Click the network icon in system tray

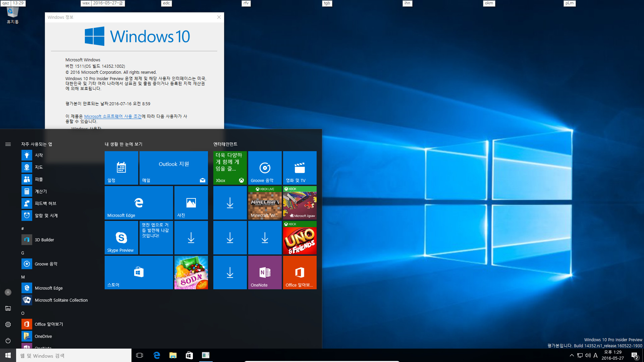[580, 355]
